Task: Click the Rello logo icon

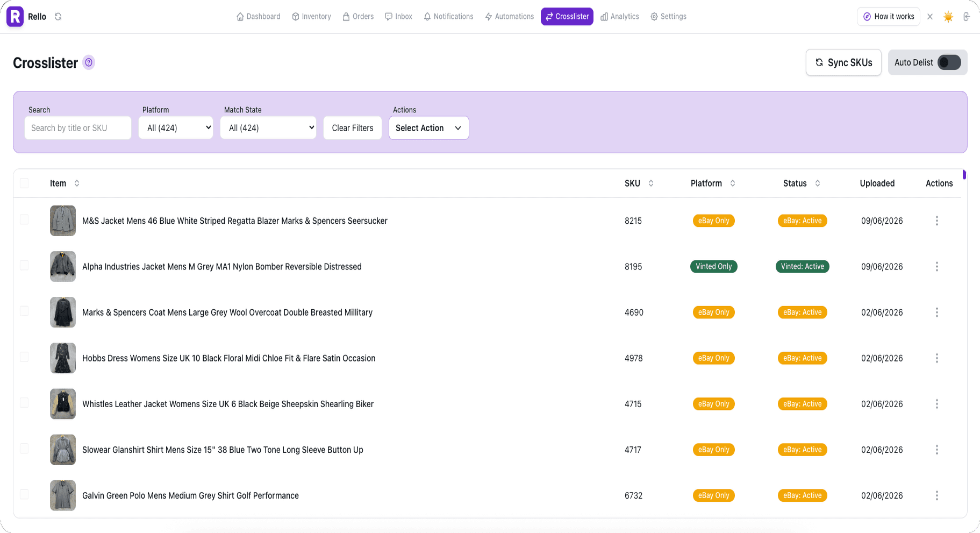Action: pyautogui.click(x=15, y=17)
